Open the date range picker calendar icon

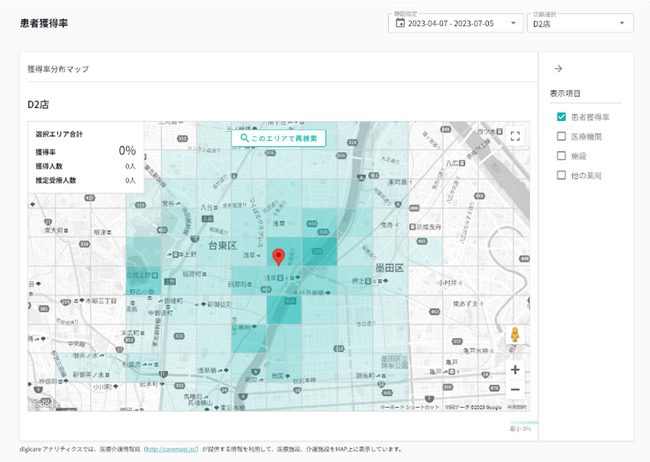[x=400, y=23]
